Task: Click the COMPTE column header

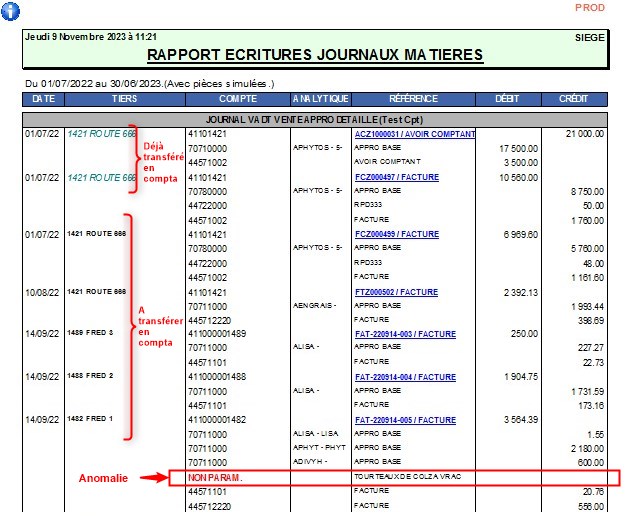Action: click(237, 99)
